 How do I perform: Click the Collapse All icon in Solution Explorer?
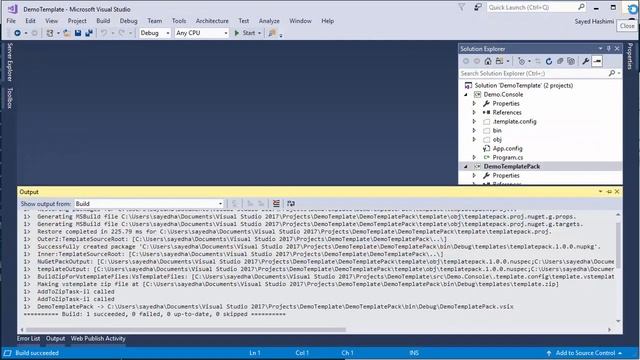pyautogui.click(x=560, y=61)
